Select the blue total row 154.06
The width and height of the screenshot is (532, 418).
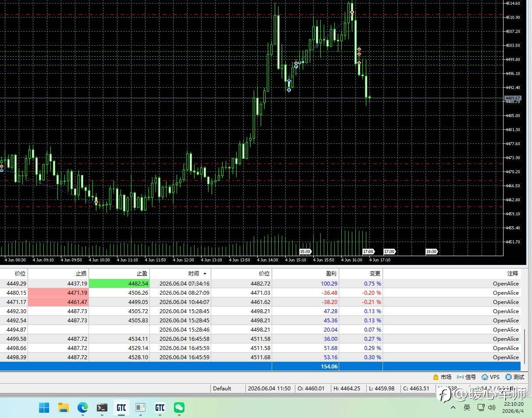[260, 366]
